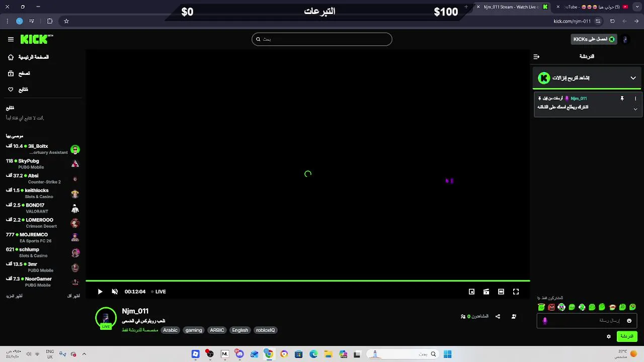Open recommended channel BOND17
The height and width of the screenshot is (362, 644).
click(43, 208)
